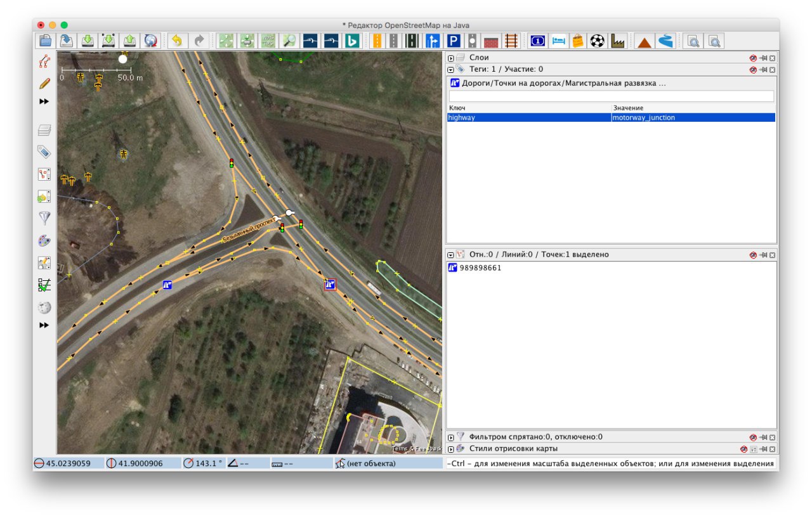Select the brick wall barrier preset

492,41
